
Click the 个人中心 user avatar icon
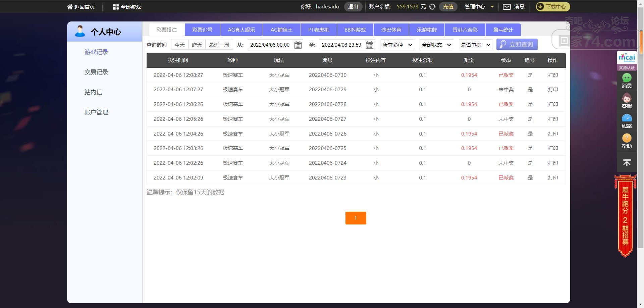pyautogui.click(x=80, y=31)
